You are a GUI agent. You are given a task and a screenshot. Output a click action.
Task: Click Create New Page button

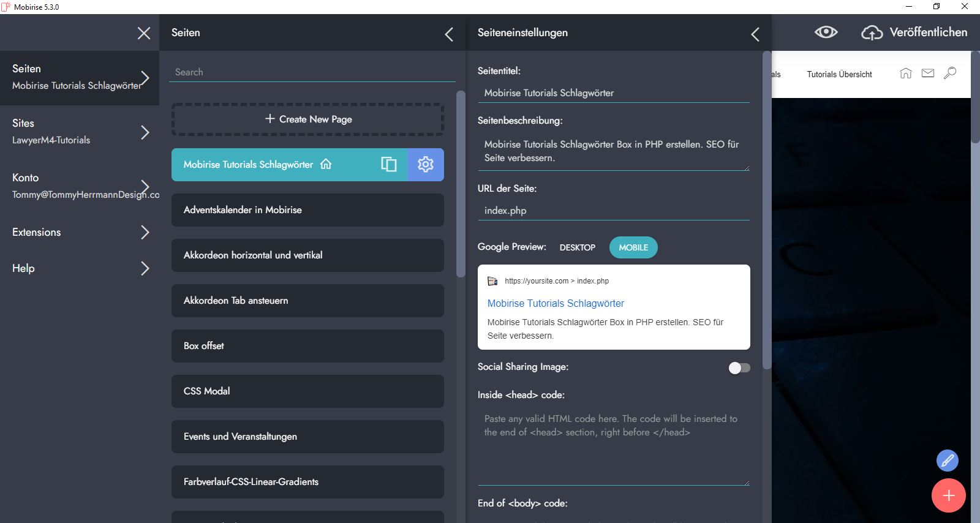pyautogui.click(x=307, y=119)
